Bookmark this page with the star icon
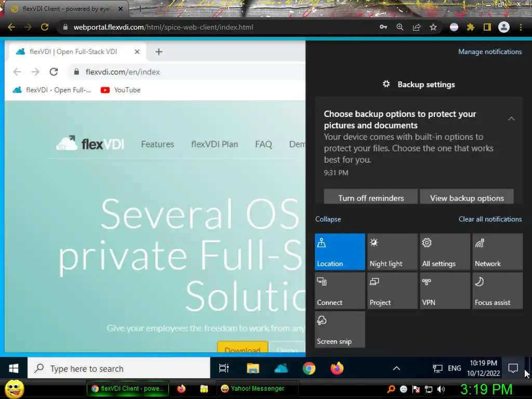The image size is (532, 399). tap(433, 27)
